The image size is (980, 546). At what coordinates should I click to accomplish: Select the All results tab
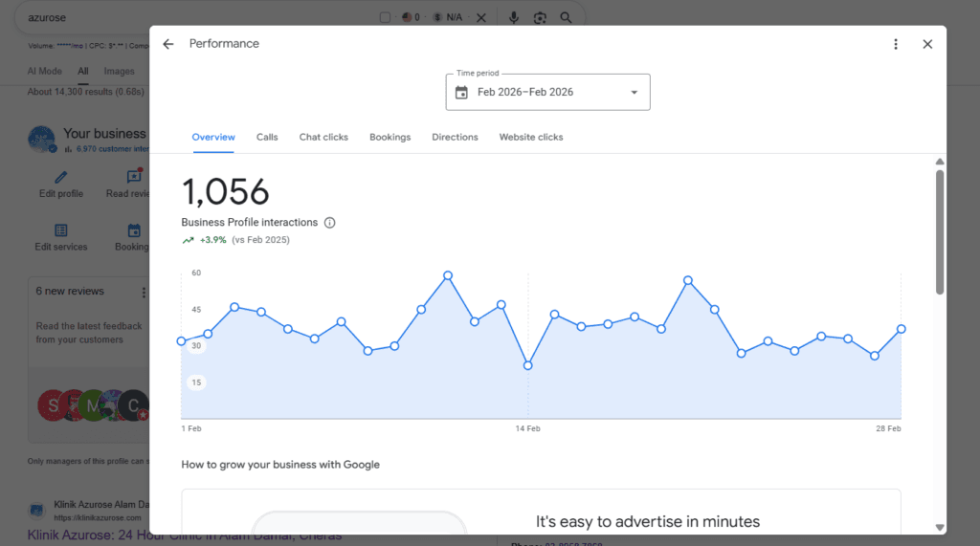tap(83, 71)
